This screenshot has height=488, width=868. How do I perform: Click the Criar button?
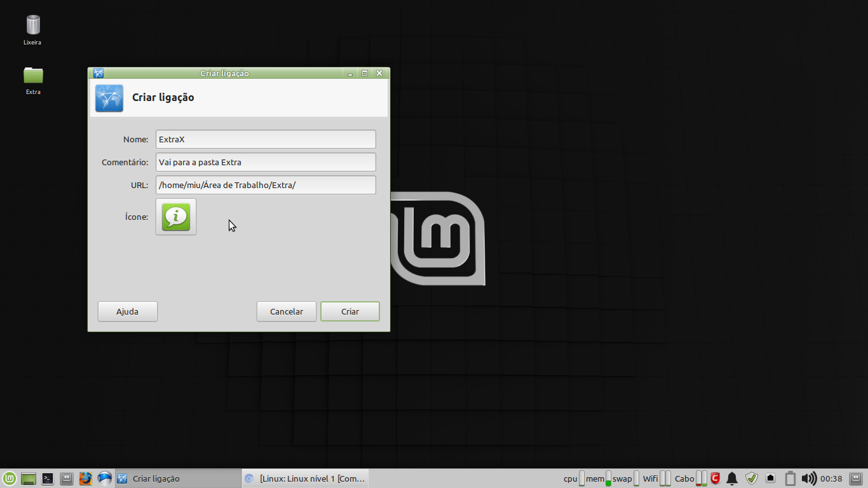pos(350,311)
